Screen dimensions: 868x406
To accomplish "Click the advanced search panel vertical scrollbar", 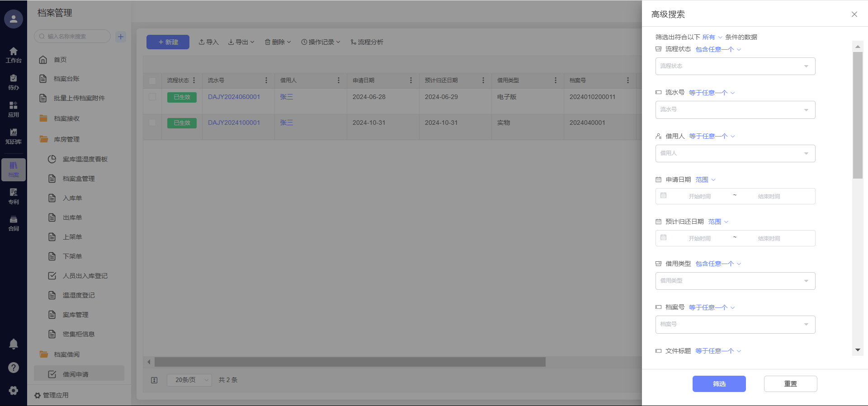I will (858, 115).
